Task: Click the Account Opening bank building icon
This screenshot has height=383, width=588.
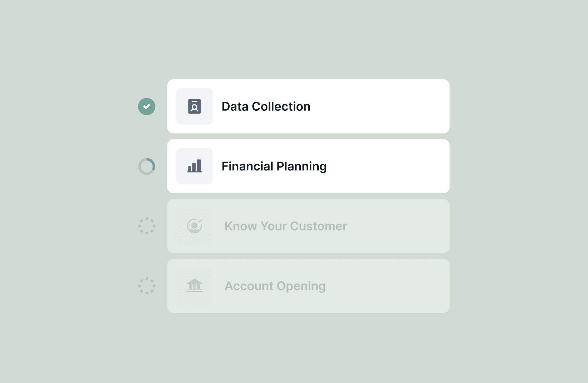Action: [x=194, y=286]
